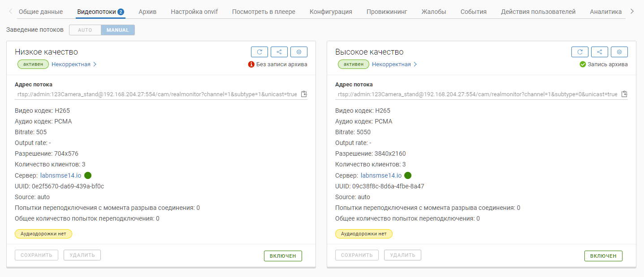Copy the high quality stream address

[x=624, y=94]
